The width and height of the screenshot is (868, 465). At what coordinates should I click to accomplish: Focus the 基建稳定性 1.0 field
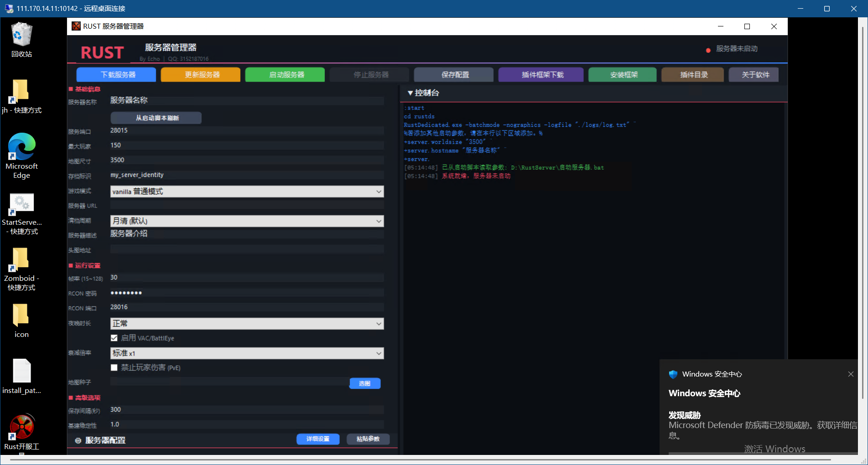pyautogui.click(x=247, y=424)
